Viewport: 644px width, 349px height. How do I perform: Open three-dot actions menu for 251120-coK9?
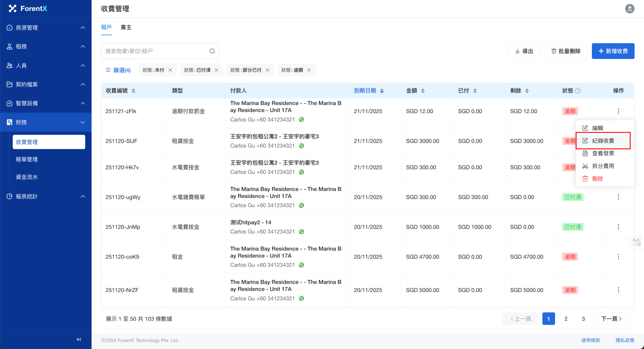click(618, 257)
